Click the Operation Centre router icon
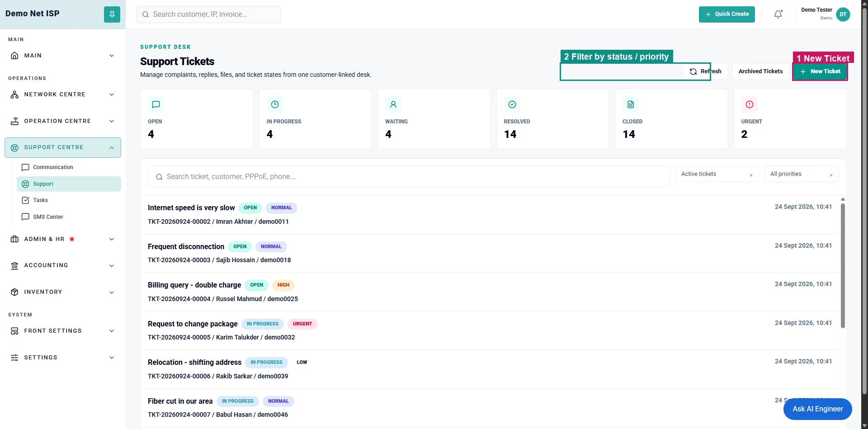Screen dimensions: 868x429 (x=14, y=121)
